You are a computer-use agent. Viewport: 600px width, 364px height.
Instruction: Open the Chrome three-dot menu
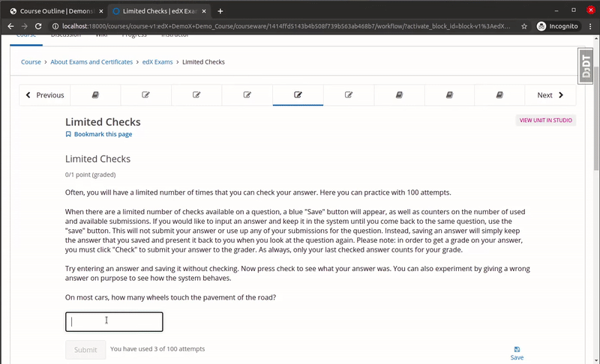coord(590,26)
